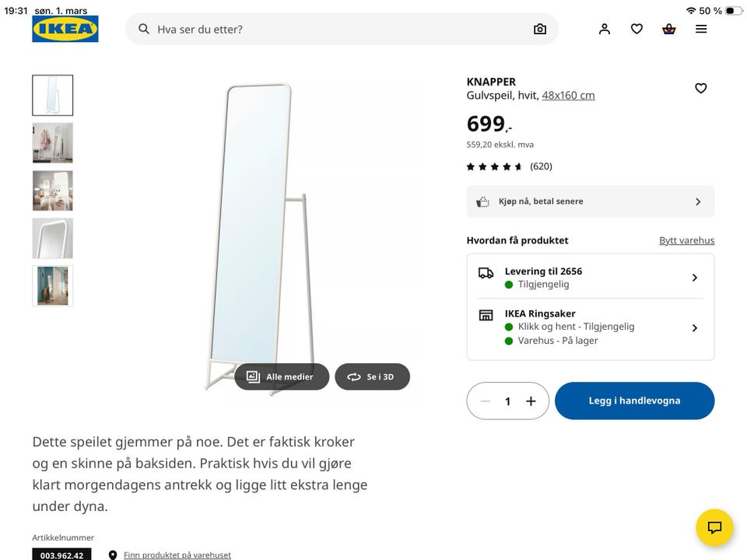747x560 pixels.
Task: Open the hamburger menu
Action: click(701, 29)
